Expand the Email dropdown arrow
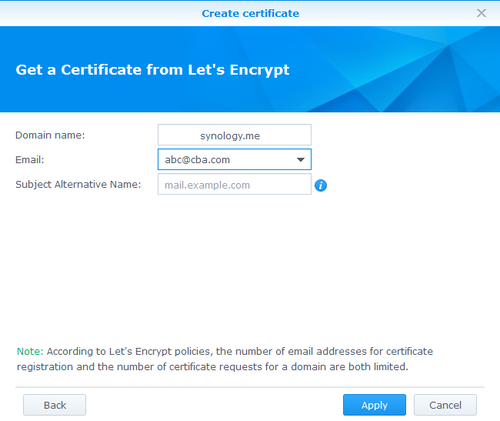Screen dimensions: 500x421 (x=301, y=160)
